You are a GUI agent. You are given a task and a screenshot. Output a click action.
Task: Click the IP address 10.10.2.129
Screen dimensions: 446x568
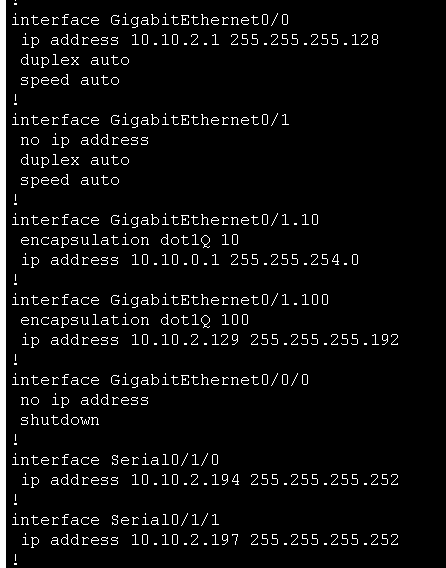pyautogui.click(x=185, y=340)
